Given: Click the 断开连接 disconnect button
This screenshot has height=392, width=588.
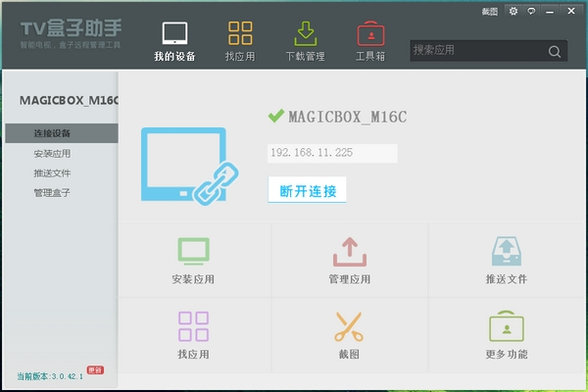Looking at the screenshot, I should point(307,190).
